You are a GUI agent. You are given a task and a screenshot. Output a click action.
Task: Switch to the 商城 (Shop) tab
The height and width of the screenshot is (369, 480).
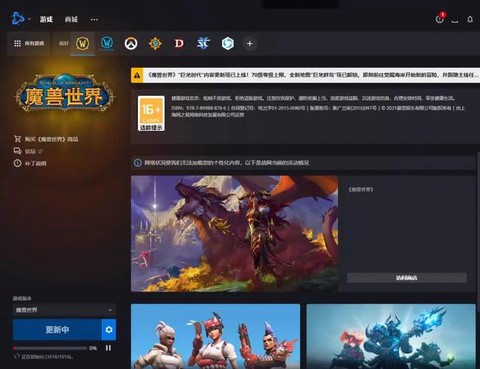point(71,19)
